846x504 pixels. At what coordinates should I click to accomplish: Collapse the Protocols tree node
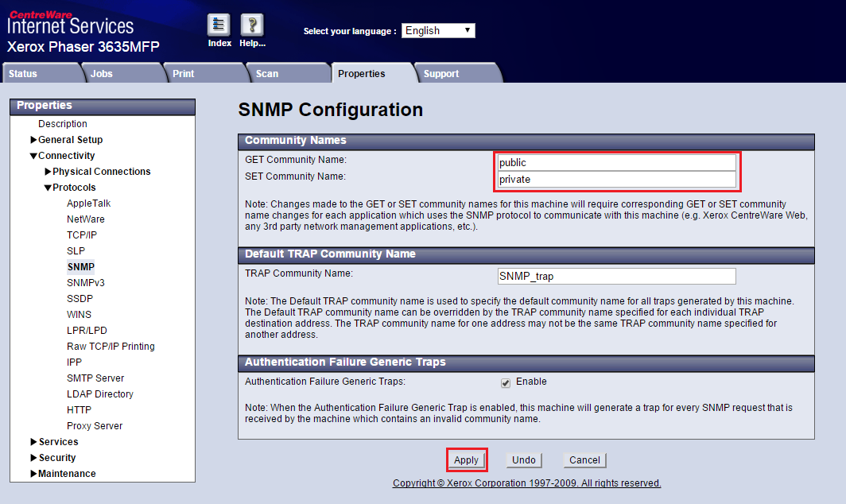(x=49, y=188)
